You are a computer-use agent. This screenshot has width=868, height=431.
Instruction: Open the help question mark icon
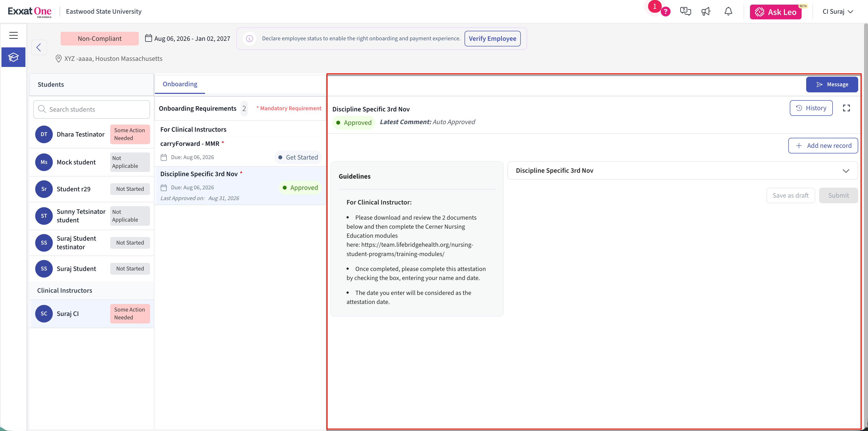click(x=665, y=12)
